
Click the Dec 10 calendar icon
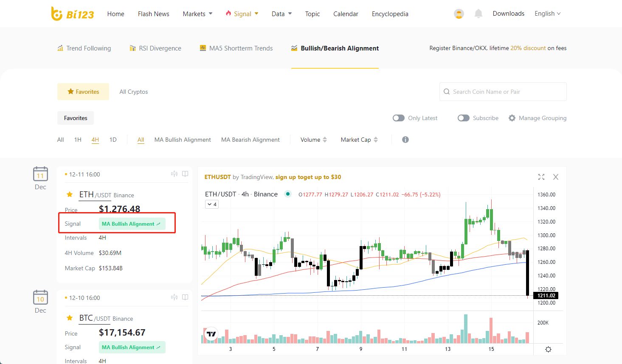(x=40, y=297)
